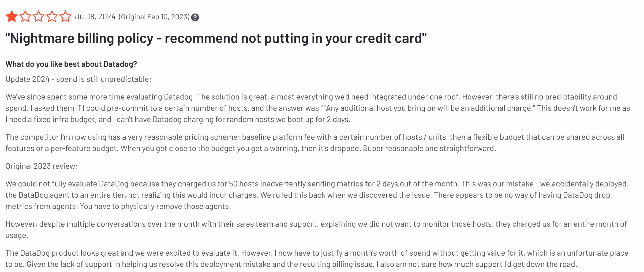Click the 'What do you like best about Datadog?' heading
This screenshot has height=272, width=644.
pos(71,64)
